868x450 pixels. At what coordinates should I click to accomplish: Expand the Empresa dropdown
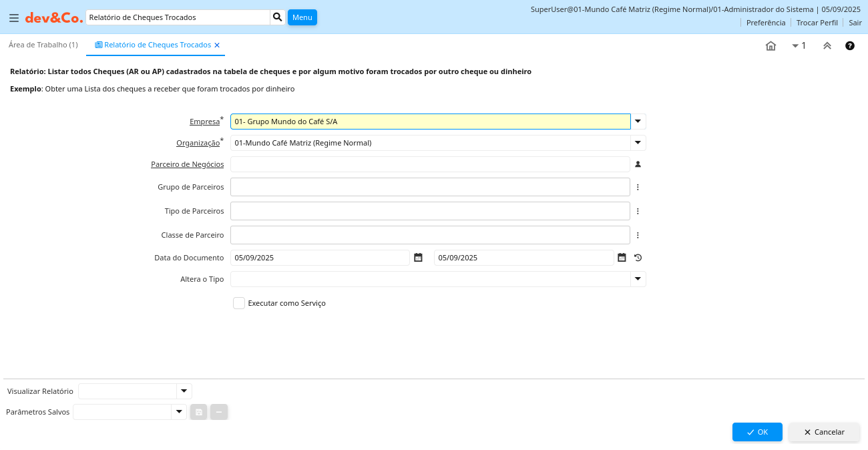(x=638, y=122)
